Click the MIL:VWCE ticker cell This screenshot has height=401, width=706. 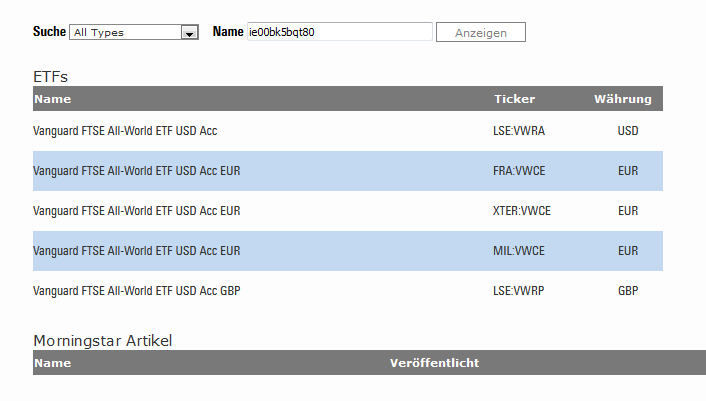point(518,251)
